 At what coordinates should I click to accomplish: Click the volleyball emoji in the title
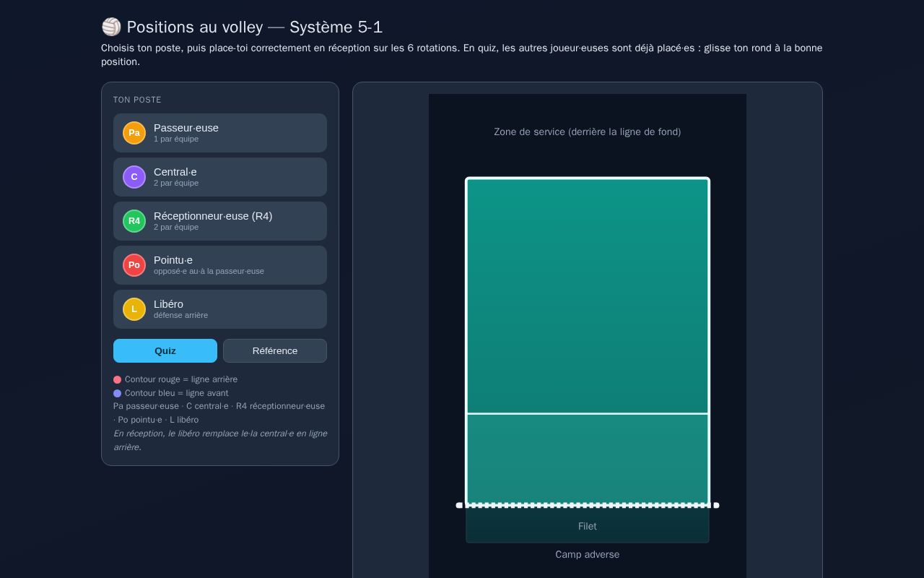pyautogui.click(x=111, y=27)
